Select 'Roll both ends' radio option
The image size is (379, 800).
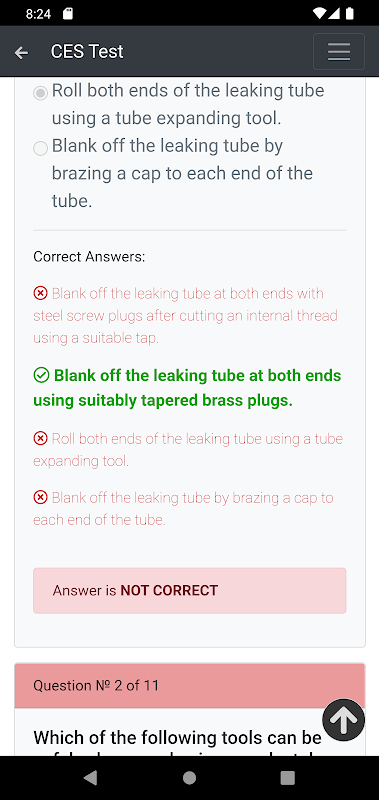40,93
